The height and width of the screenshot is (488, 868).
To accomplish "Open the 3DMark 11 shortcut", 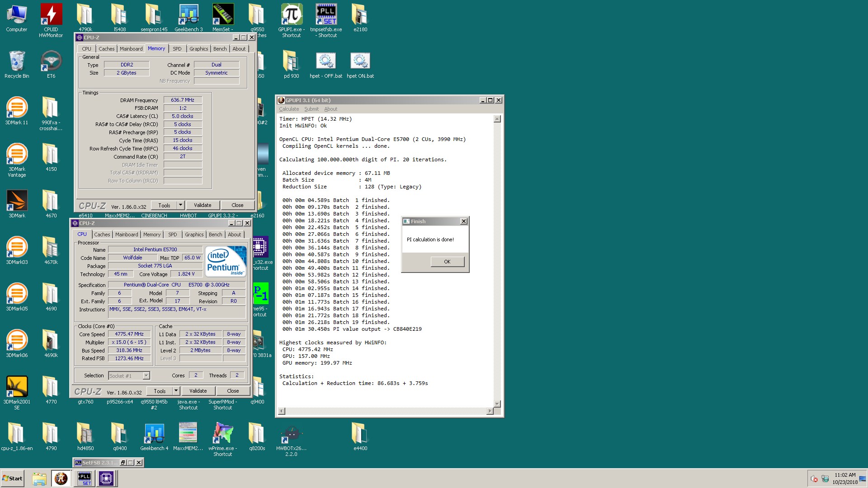I will click(17, 111).
